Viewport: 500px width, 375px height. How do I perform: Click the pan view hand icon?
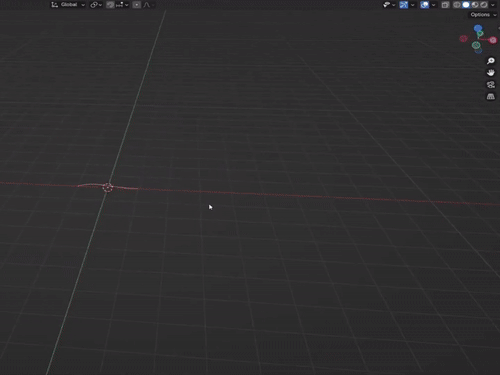(x=491, y=73)
